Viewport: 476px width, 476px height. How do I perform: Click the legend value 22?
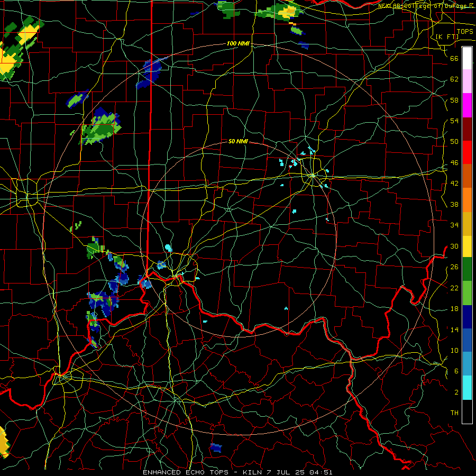(x=454, y=288)
